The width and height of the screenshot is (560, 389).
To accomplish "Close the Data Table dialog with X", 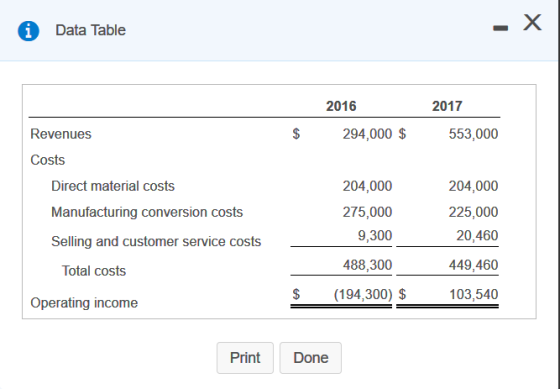I will tap(532, 23).
